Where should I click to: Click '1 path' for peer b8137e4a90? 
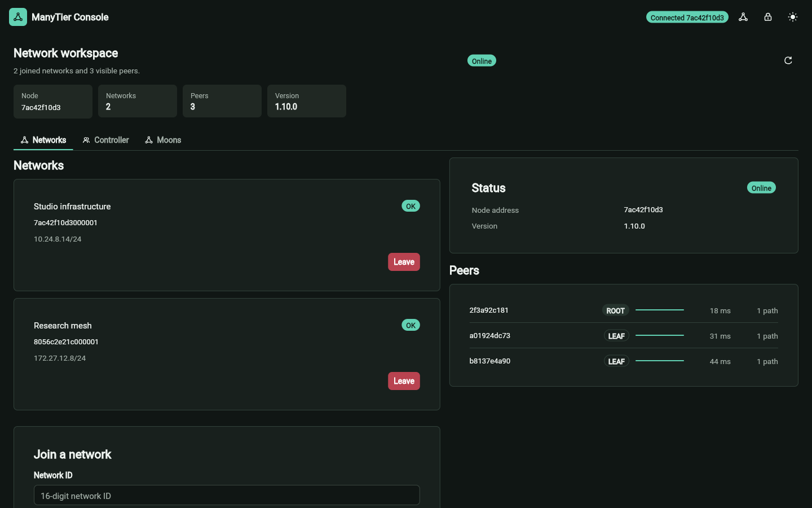(767, 362)
